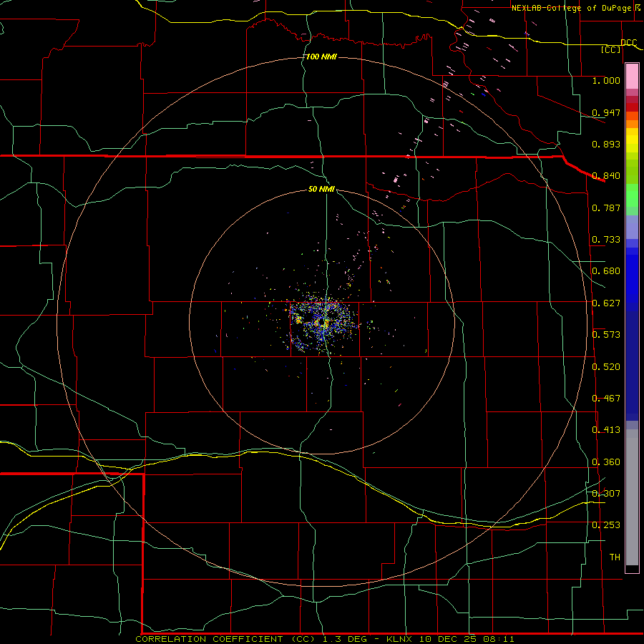This screenshot has height=644, width=644.
Task: Click the 0.360 color scale value
Action: tap(606, 462)
